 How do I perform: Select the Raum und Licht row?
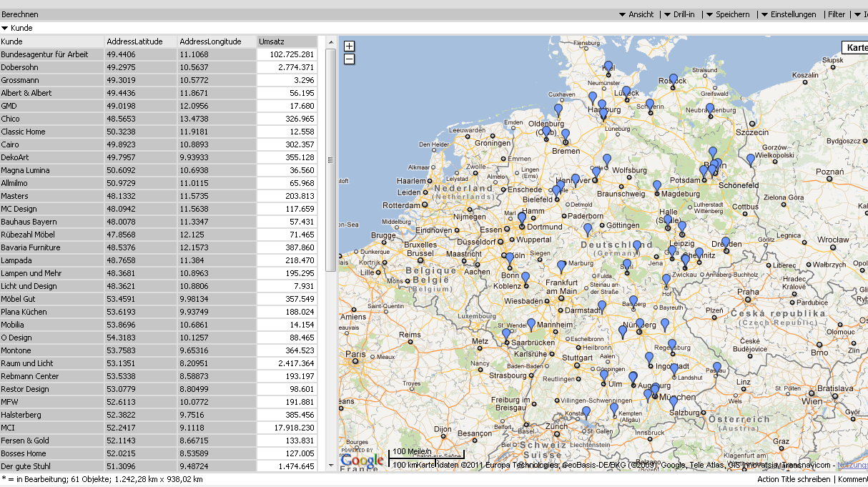(158, 363)
